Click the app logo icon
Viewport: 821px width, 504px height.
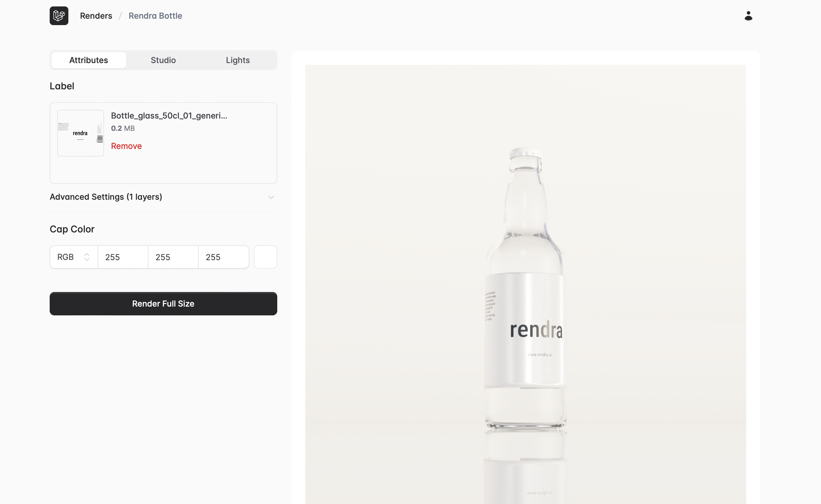(59, 16)
